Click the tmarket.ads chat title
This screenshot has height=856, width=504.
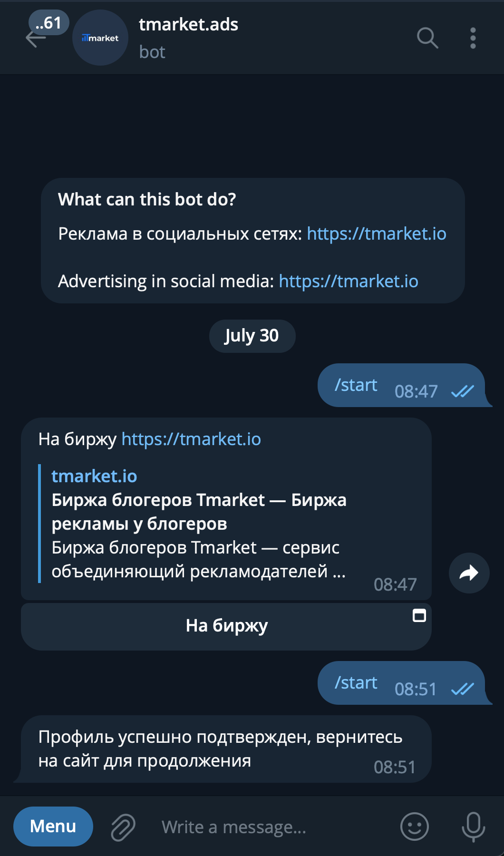point(188,25)
